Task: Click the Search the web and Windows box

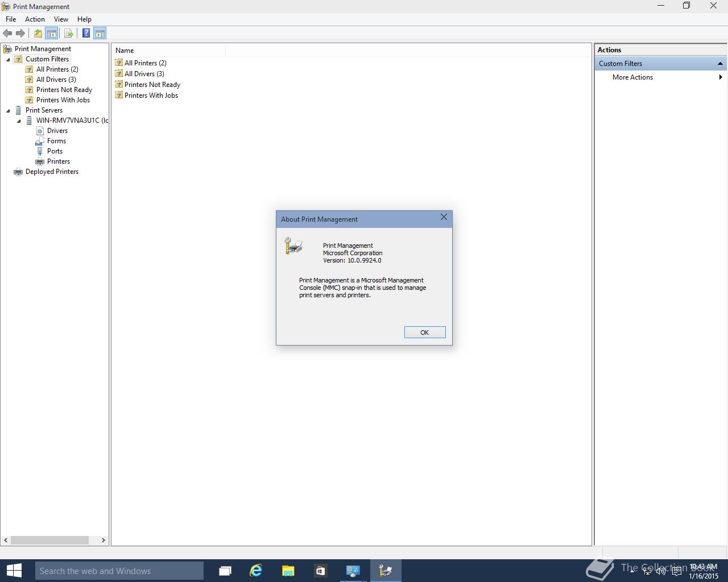Action: pos(119,571)
